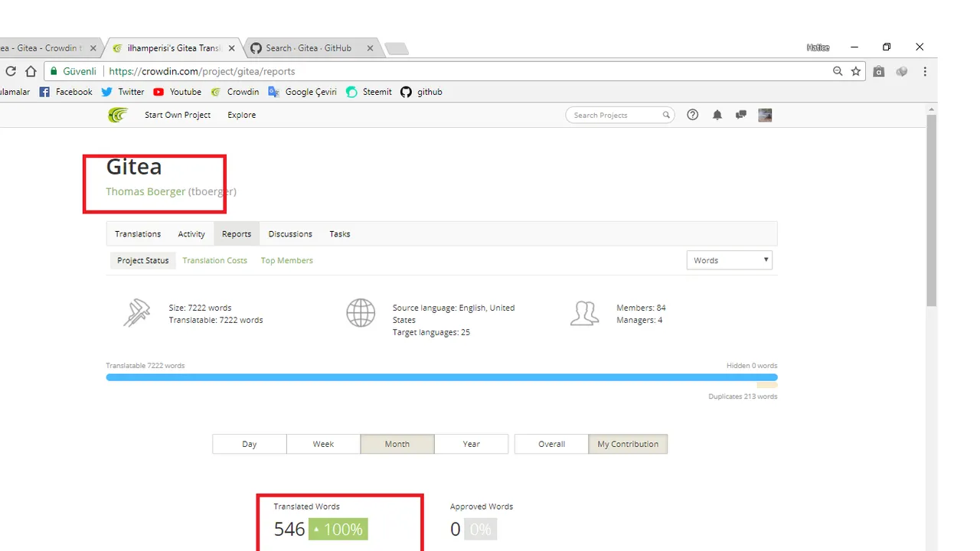Open Chrome three-dot menu
Viewport: 980px width, 551px height.
coord(925,71)
